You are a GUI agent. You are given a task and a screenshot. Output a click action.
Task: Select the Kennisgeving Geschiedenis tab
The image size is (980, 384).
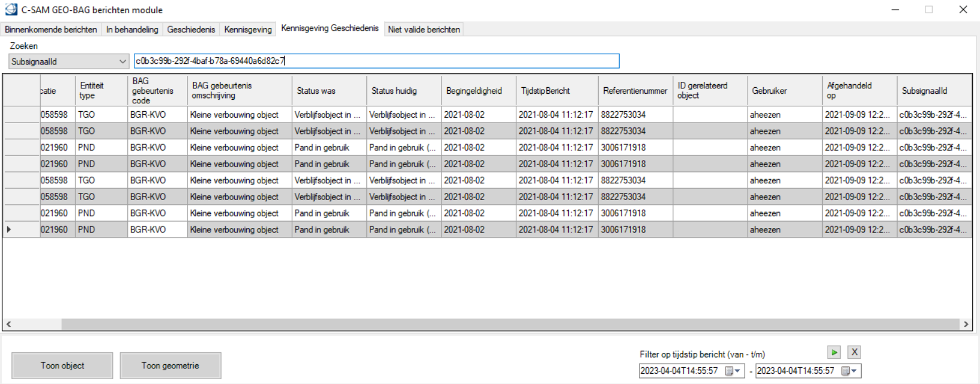(330, 28)
